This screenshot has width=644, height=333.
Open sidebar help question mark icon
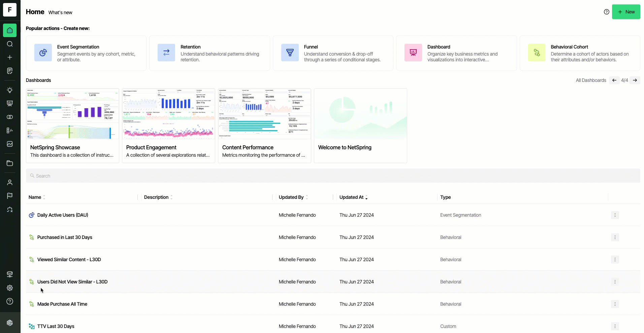tap(10, 301)
